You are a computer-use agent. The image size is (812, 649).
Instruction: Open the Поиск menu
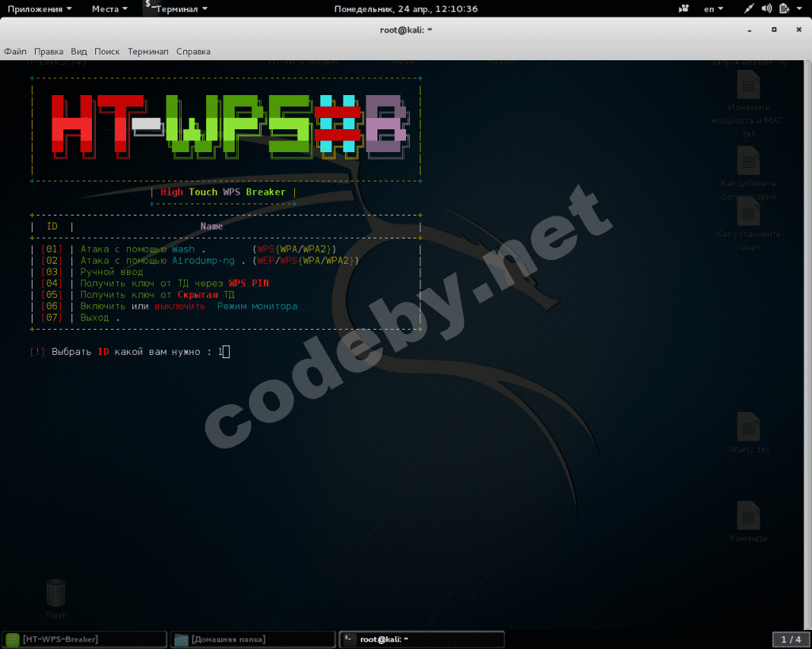point(107,52)
